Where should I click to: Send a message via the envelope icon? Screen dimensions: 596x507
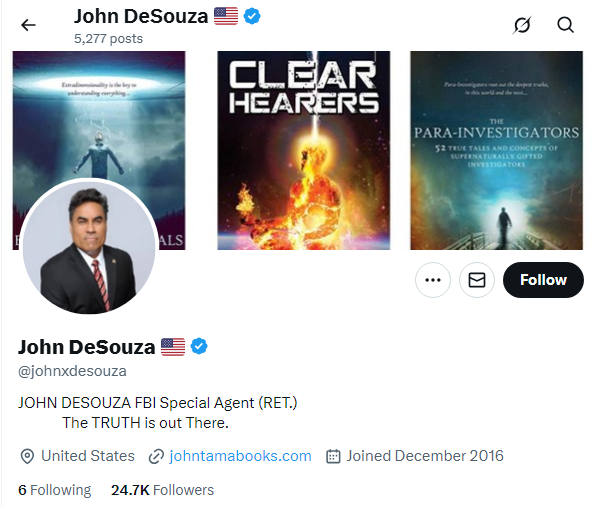point(477,280)
